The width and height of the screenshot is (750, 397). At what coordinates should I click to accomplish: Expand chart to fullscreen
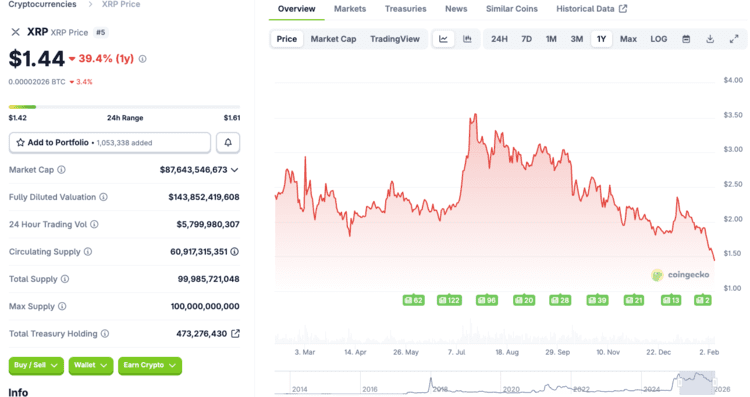(x=734, y=39)
